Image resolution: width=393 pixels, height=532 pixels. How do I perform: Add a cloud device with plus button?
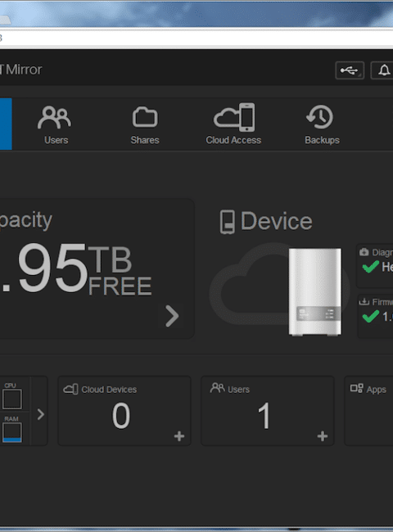coord(179,436)
